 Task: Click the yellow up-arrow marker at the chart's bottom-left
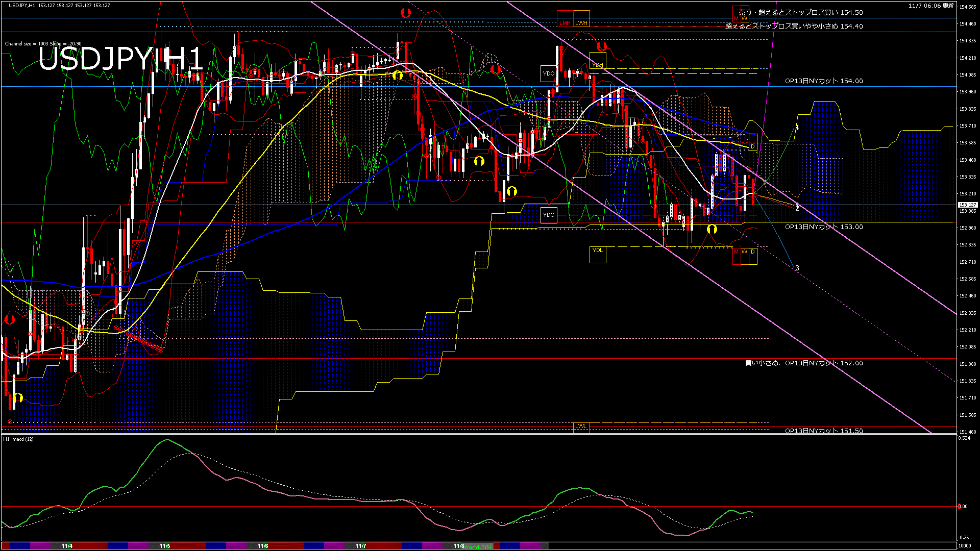pos(18,397)
